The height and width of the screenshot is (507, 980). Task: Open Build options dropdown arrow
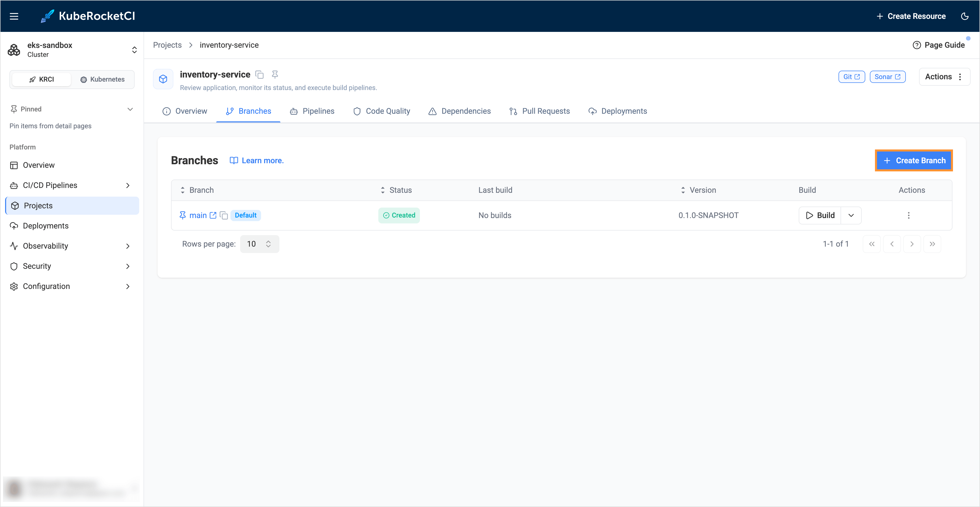click(x=851, y=216)
